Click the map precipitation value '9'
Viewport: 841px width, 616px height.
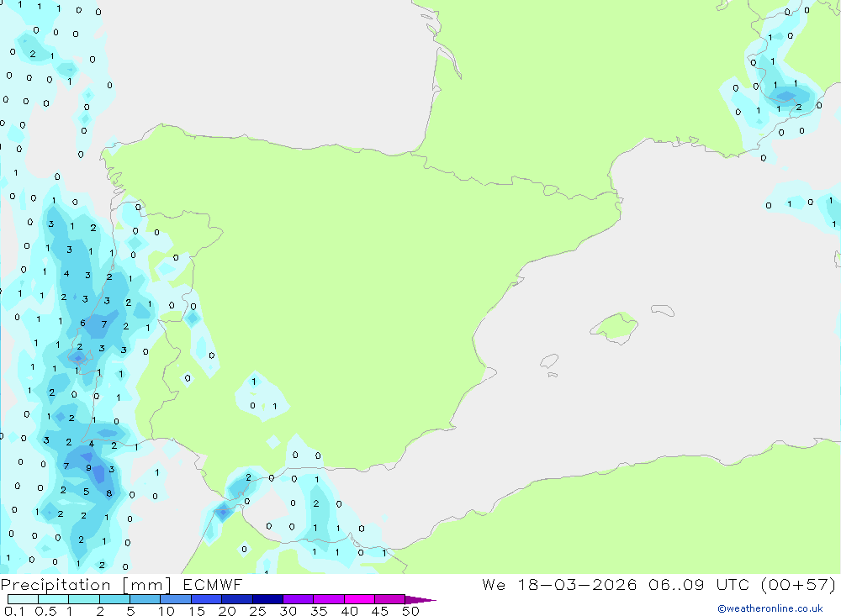(x=88, y=467)
